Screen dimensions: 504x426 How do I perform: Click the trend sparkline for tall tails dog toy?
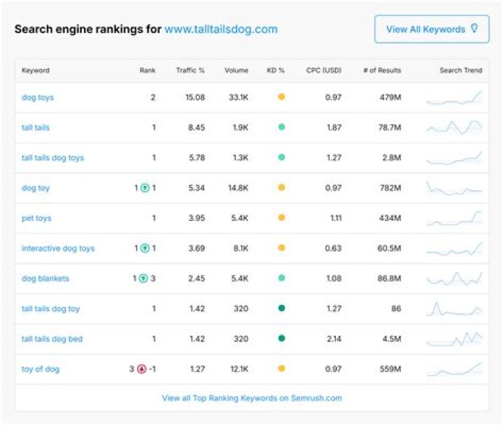[x=454, y=309]
